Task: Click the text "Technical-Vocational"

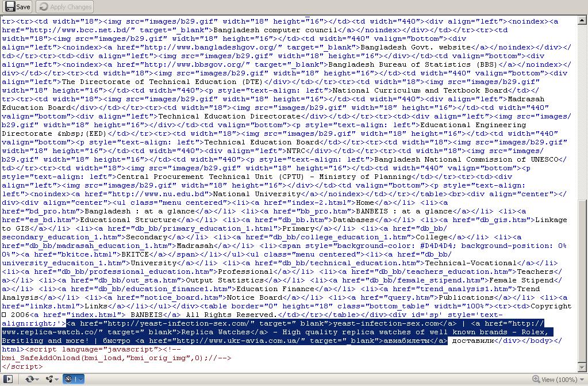Action: pos(471,263)
